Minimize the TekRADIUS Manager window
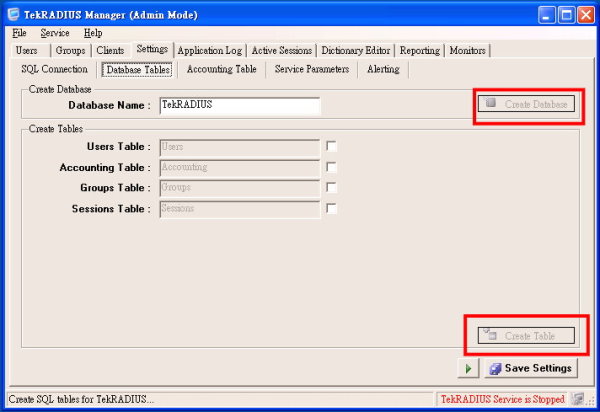 pos(546,15)
